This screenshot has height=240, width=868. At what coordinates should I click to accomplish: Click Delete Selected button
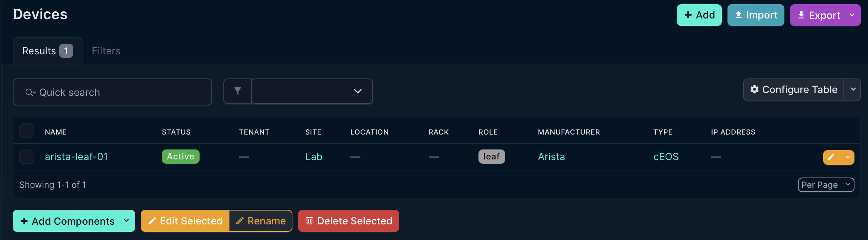coord(349,221)
